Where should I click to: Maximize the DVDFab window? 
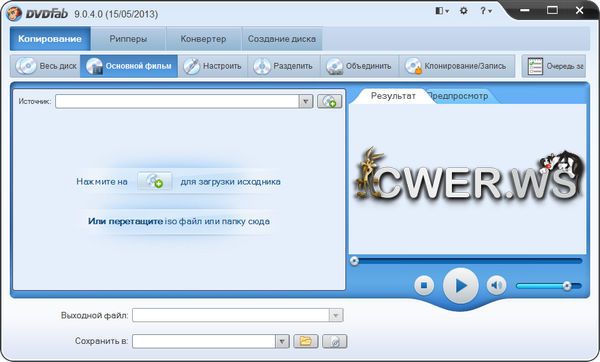(552, 10)
